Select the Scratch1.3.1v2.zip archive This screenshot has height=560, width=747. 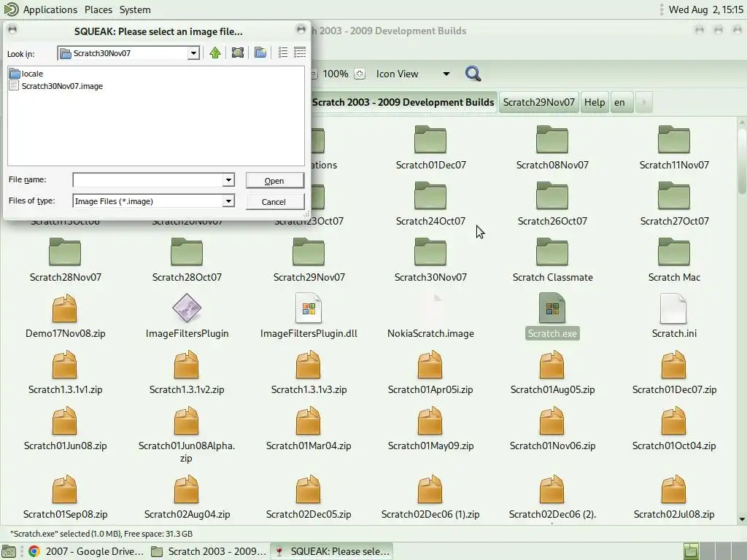pos(187,373)
